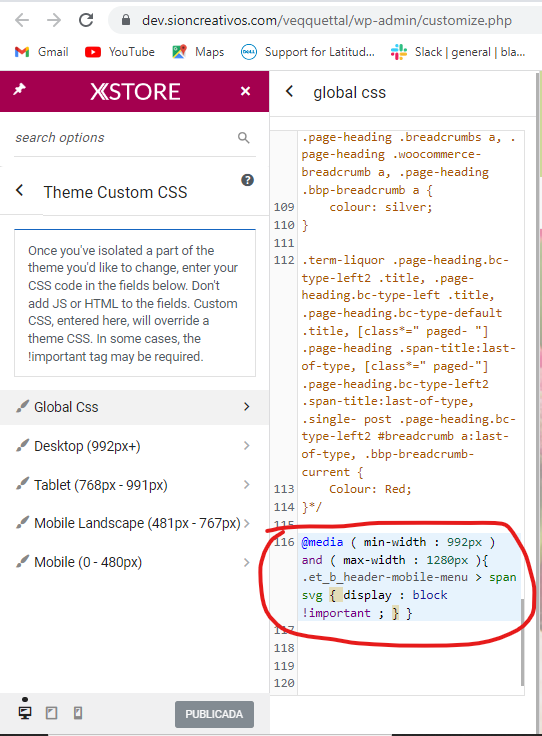Click the global css panel title

coord(350,92)
